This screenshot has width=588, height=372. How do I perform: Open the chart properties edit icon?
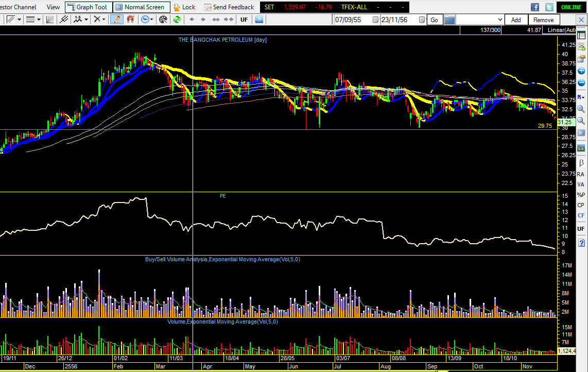(581, 59)
